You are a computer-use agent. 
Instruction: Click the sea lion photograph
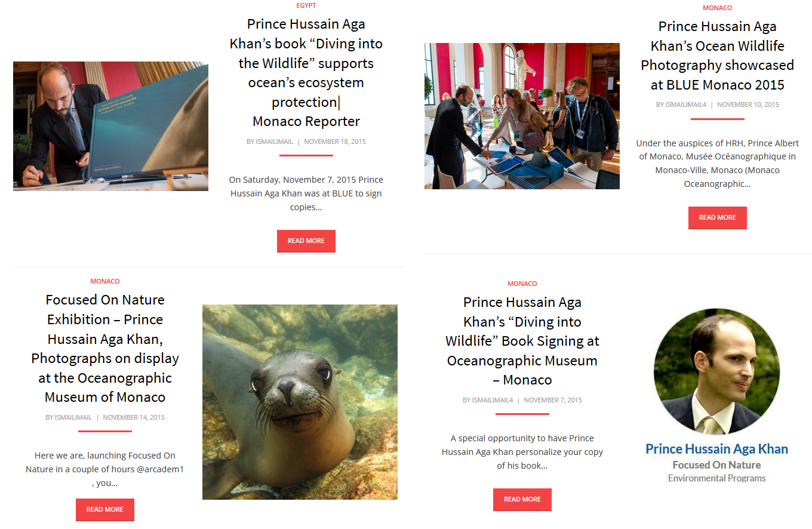[x=300, y=402]
